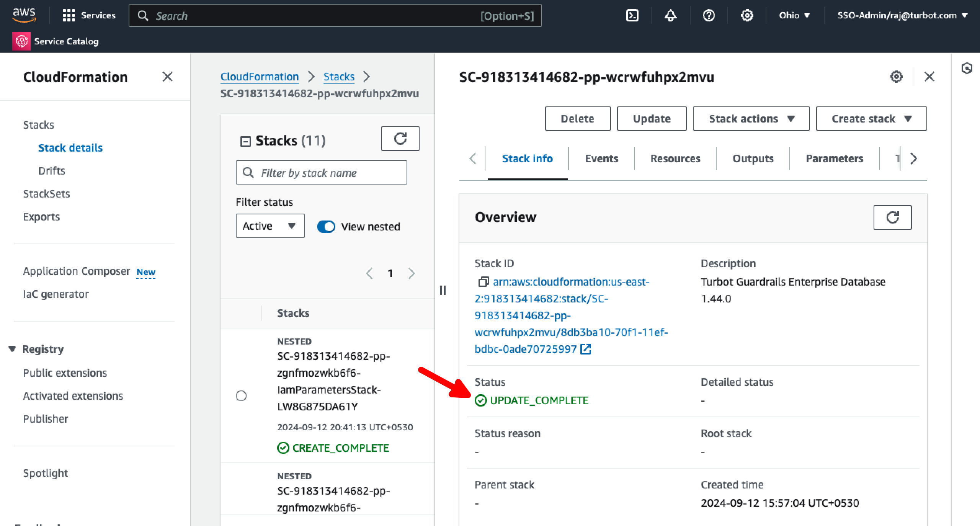The image size is (980, 526).
Task: Switch to the Parameters tab
Action: pyautogui.click(x=834, y=158)
